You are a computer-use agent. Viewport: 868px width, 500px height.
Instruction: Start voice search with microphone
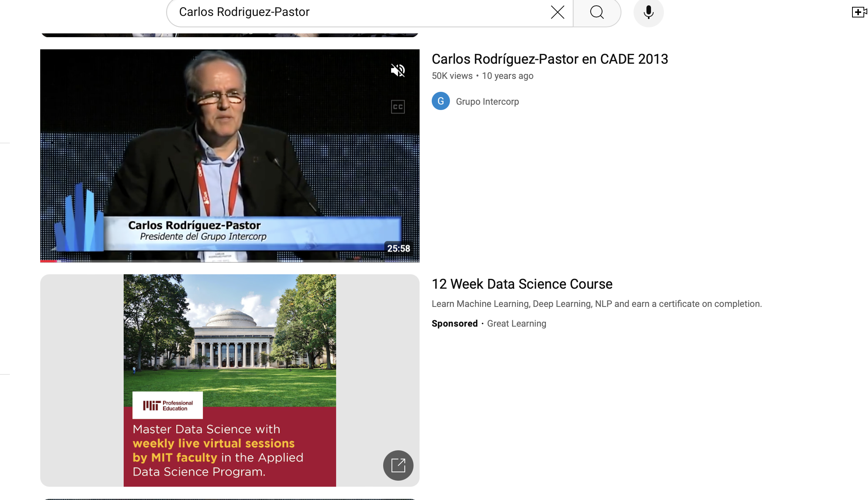(648, 12)
